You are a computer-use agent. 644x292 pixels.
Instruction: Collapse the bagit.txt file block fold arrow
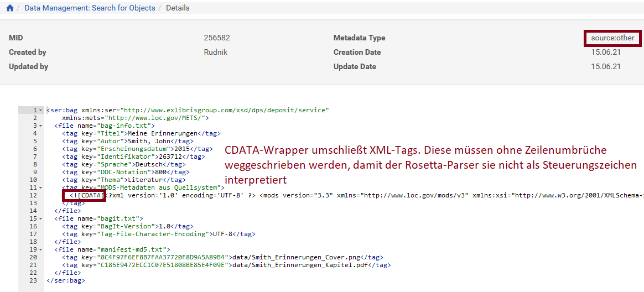click(x=41, y=218)
